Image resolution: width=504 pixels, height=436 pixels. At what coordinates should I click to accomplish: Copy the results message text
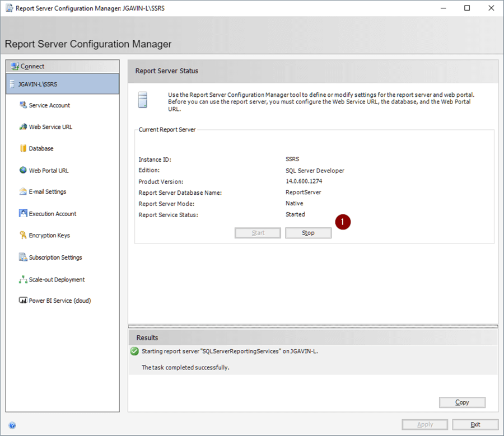(462, 402)
